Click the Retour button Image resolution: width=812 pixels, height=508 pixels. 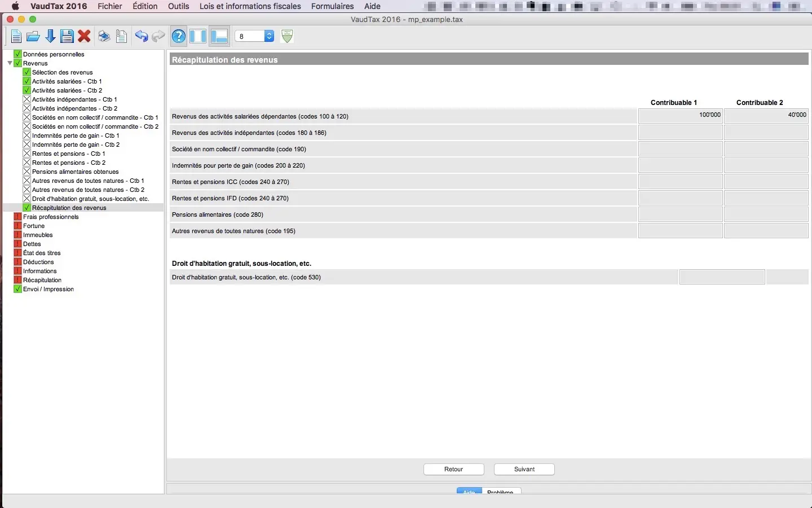tap(454, 469)
